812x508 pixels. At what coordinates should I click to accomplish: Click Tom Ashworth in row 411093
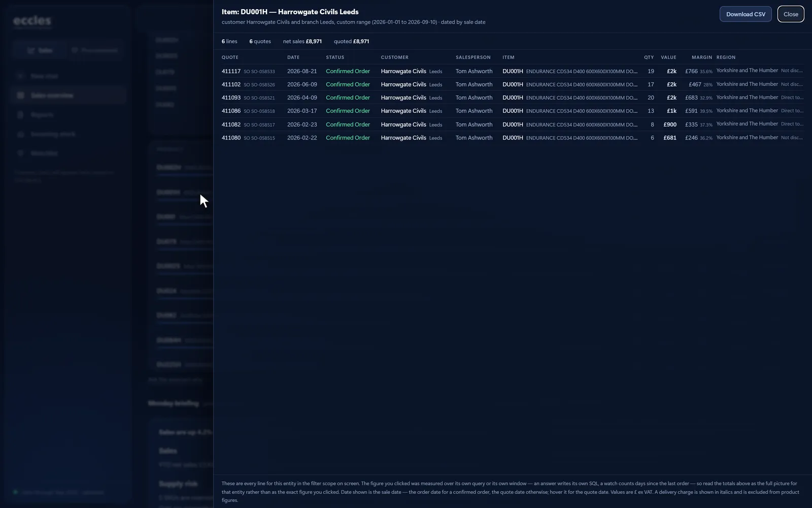pyautogui.click(x=474, y=98)
